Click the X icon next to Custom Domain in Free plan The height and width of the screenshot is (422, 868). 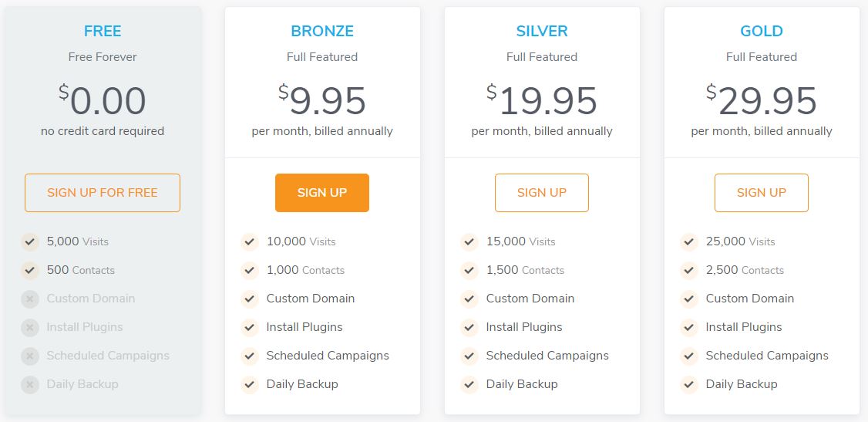pos(30,299)
